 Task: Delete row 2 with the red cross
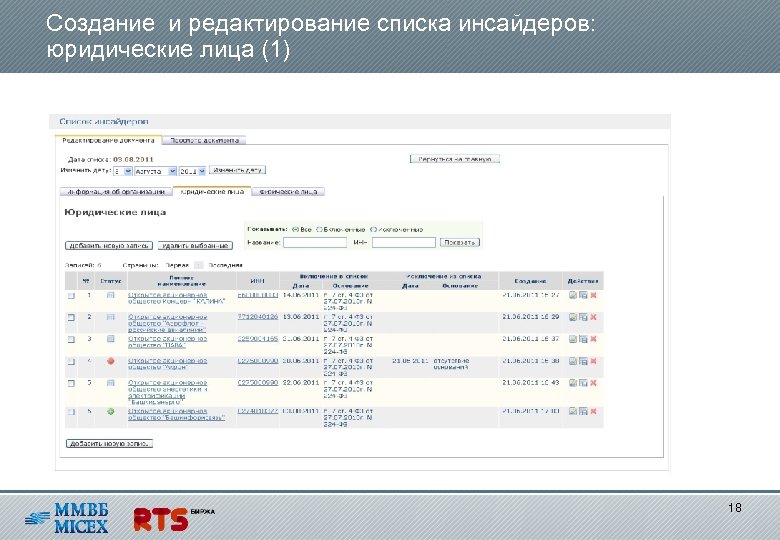[x=593, y=317]
